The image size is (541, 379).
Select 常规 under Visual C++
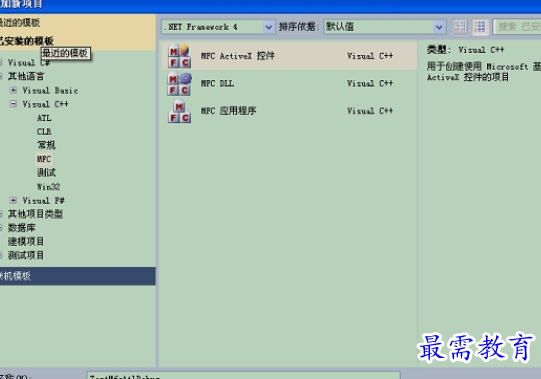[x=46, y=145]
